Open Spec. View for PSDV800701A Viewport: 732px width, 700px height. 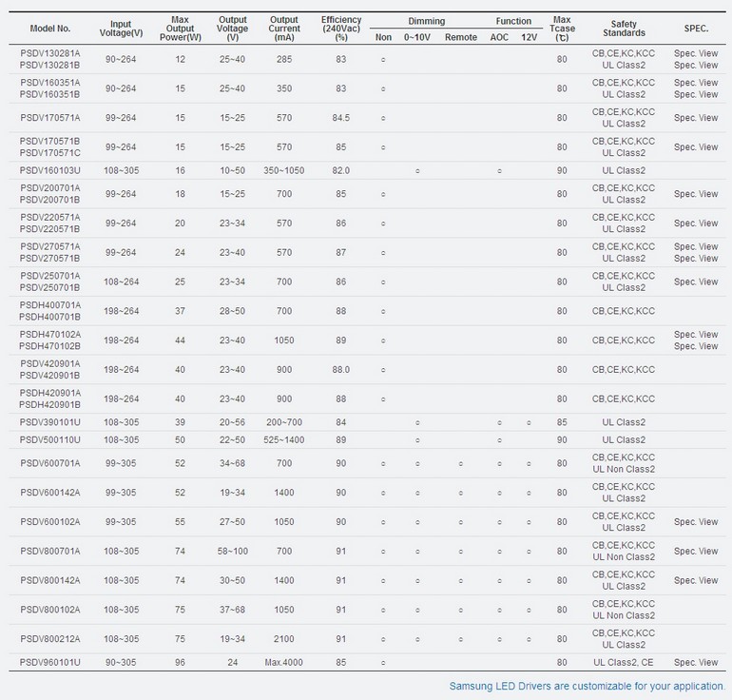click(x=696, y=552)
